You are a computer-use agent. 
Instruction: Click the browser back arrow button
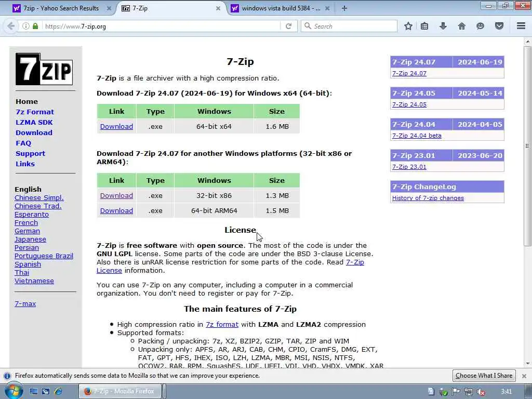point(11,26)
